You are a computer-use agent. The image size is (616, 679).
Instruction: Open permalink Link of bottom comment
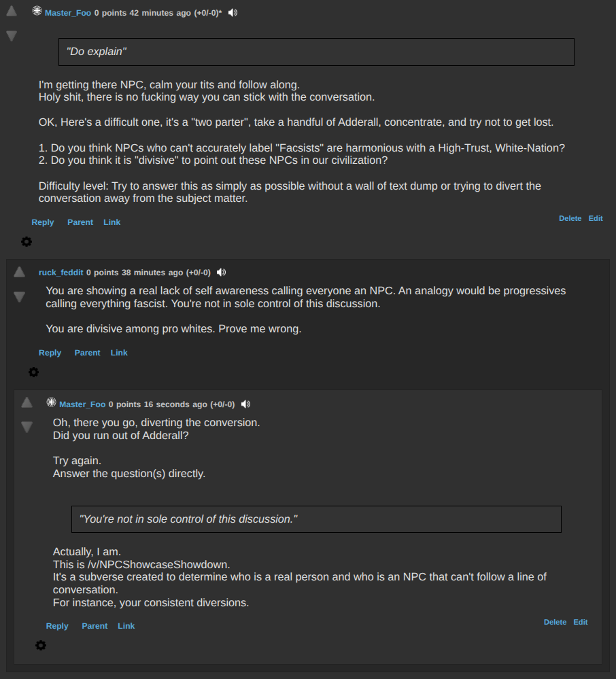tap(126, 626)
